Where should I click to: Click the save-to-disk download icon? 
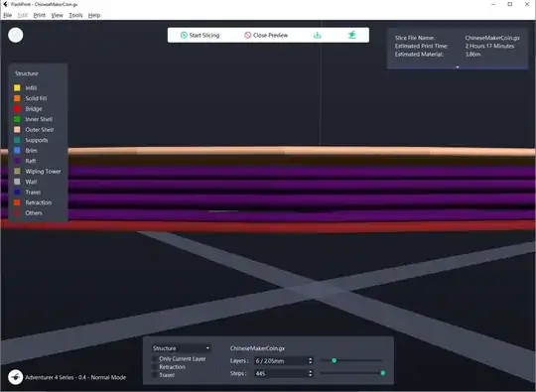318,35
